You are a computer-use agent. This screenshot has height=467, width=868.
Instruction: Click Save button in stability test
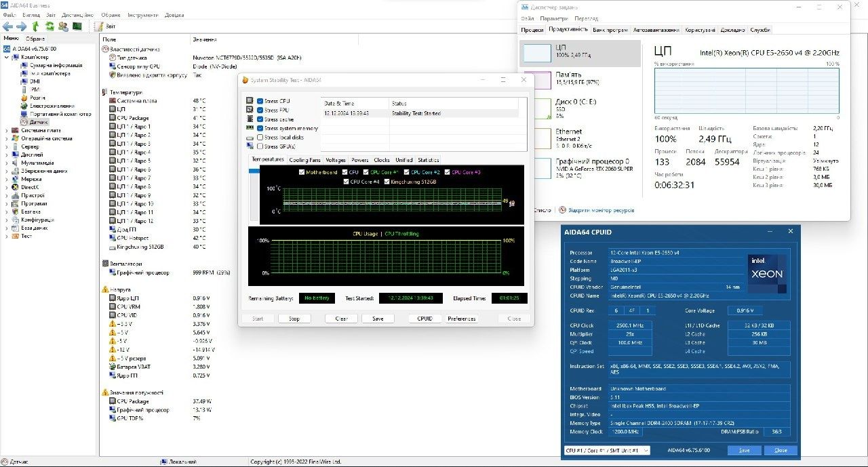point(378,319)
